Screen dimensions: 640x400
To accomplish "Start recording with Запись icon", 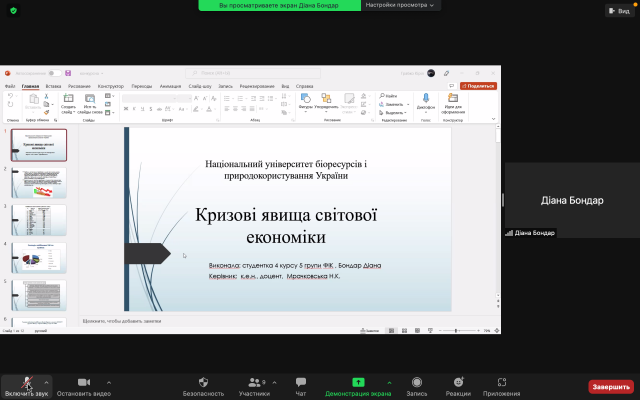I will point(417,382).
